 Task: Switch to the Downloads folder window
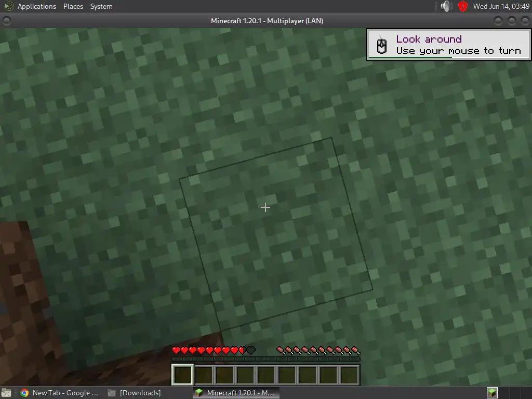point(135,393)
